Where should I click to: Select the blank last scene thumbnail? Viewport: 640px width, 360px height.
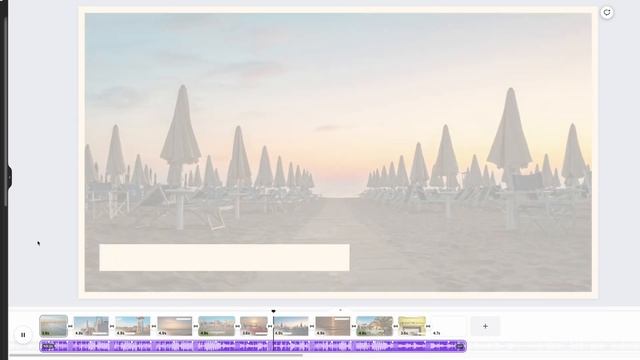coord(449,326)
